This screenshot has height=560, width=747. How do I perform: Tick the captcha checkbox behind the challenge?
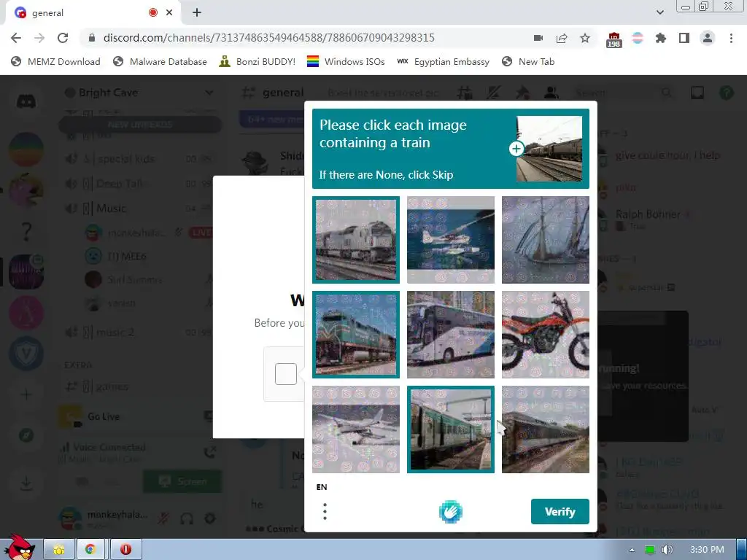click(286, 374)
